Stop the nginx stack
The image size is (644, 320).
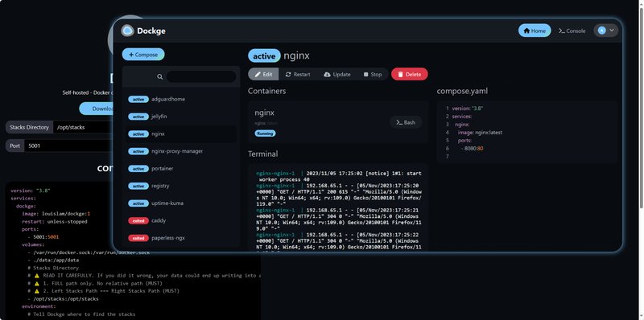point(373,74)
